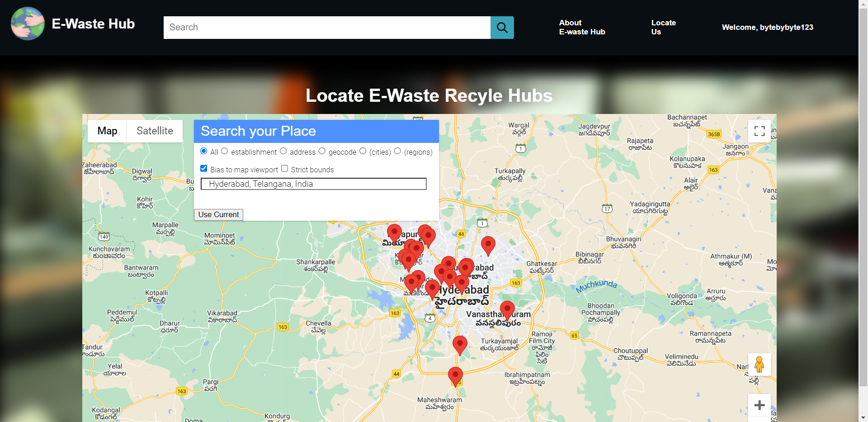Viewport: 868px width, 422px height.
Task: Select the (regions) filter option
Action: [397, 151]
